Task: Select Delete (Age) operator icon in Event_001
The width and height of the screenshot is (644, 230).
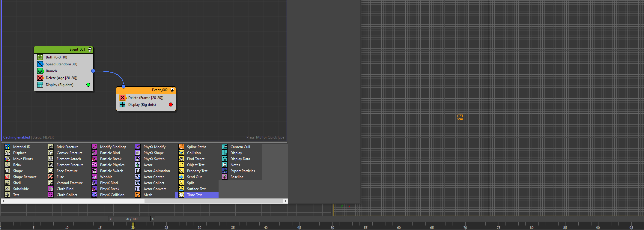Action: click(x=40, y=78)
